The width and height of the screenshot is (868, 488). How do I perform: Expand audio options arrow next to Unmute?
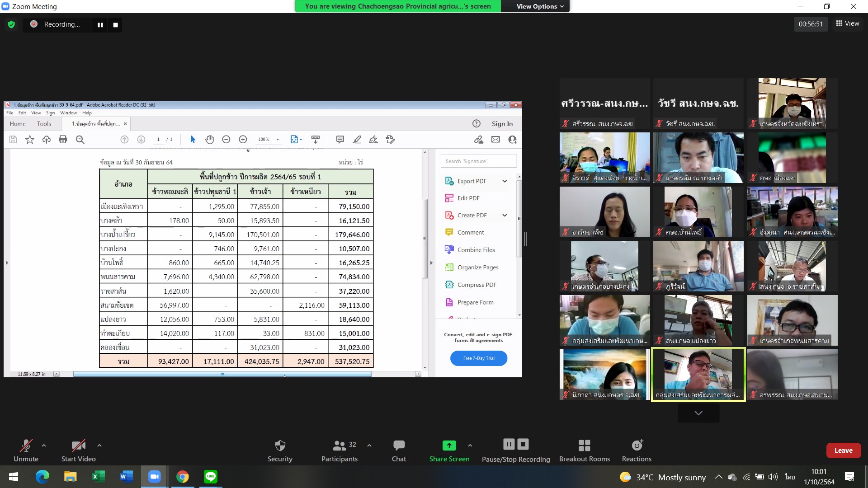click(44, 446)
